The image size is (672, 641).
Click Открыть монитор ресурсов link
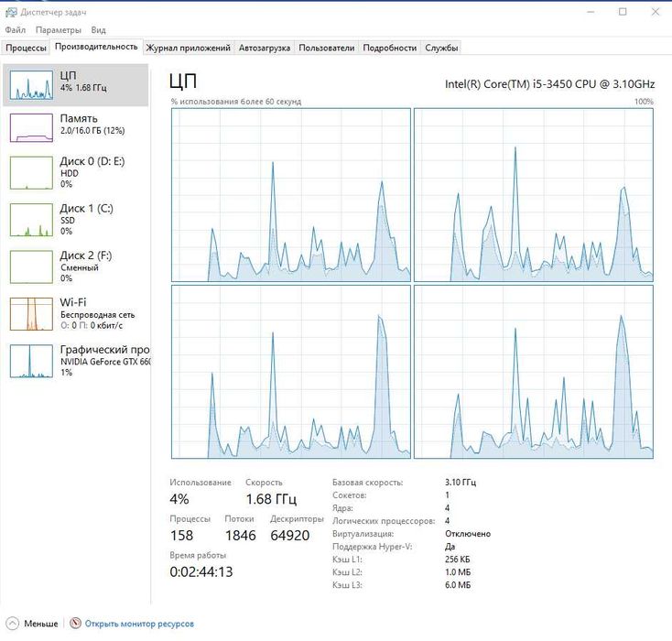pyautogui.click(x=139, y=624)
